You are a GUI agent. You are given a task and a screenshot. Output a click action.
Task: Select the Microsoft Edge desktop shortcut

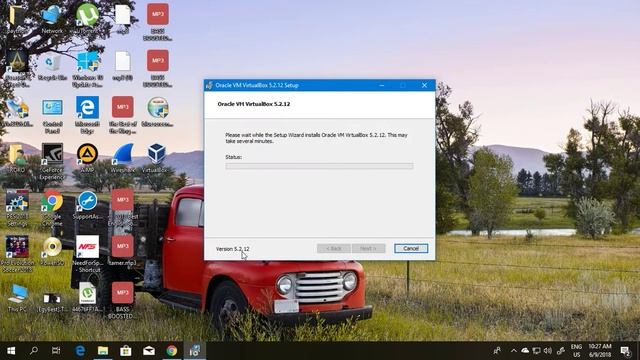click(x=87, y=115)
